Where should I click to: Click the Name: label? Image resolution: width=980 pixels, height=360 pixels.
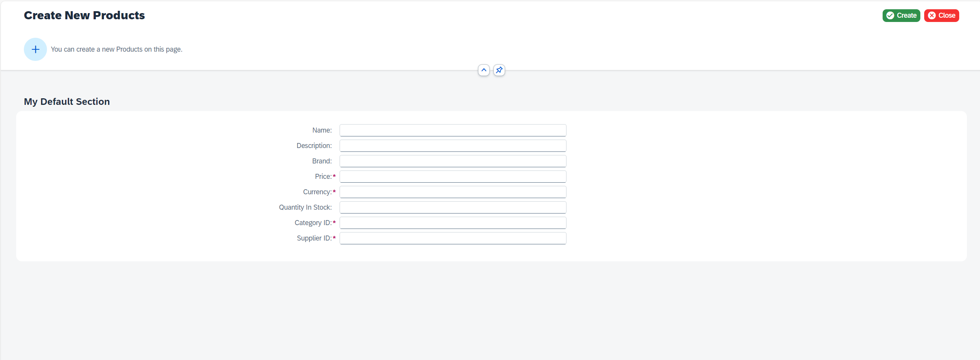point(322,130)
